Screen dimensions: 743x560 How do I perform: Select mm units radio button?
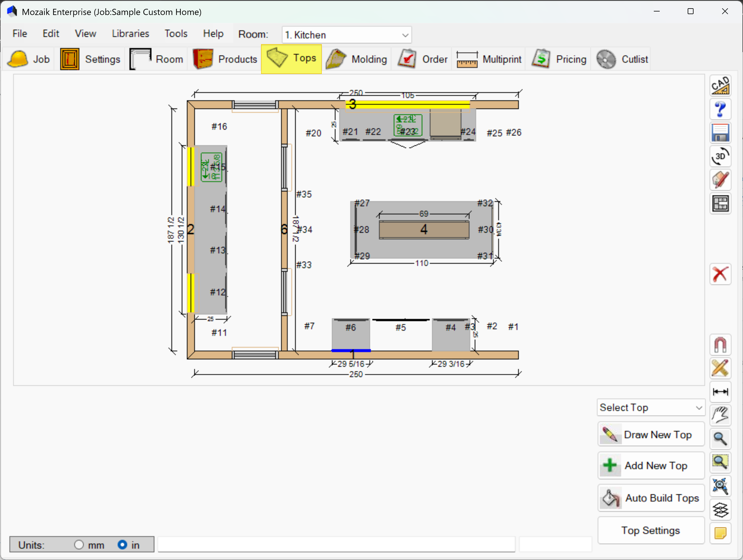pyautogui.click(x=79, y=545)
